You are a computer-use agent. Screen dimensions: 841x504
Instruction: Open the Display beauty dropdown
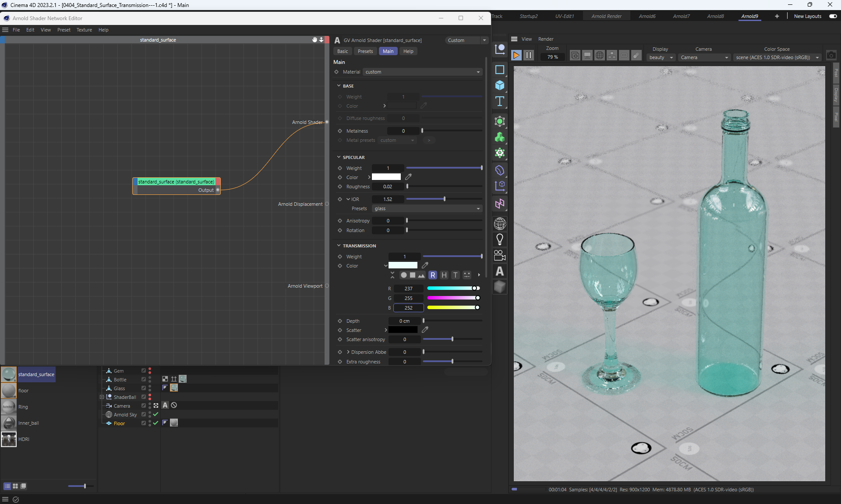point(661,57)
